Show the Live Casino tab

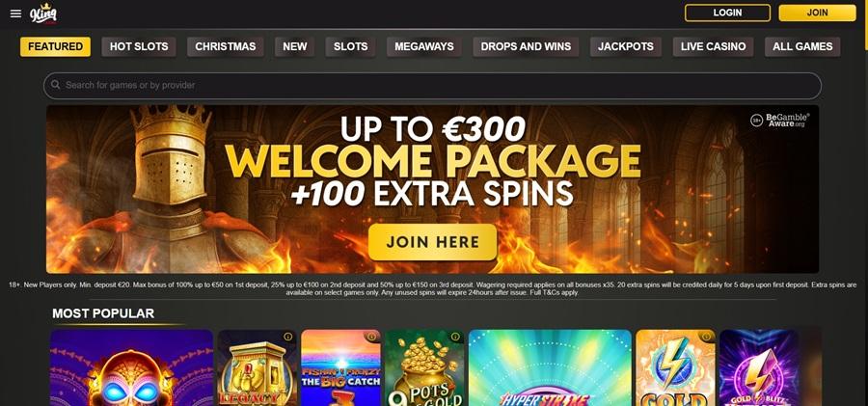point(713,46)
